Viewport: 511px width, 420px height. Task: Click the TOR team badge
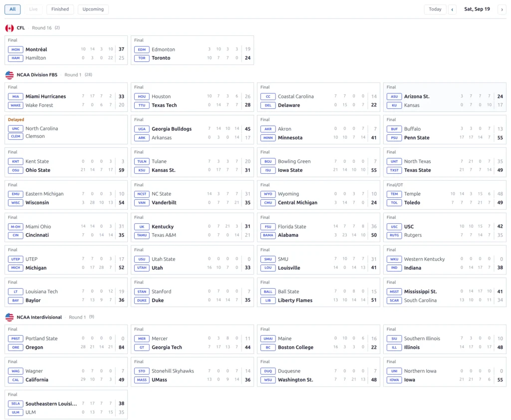pyautogui.click(x=142, y=58)
